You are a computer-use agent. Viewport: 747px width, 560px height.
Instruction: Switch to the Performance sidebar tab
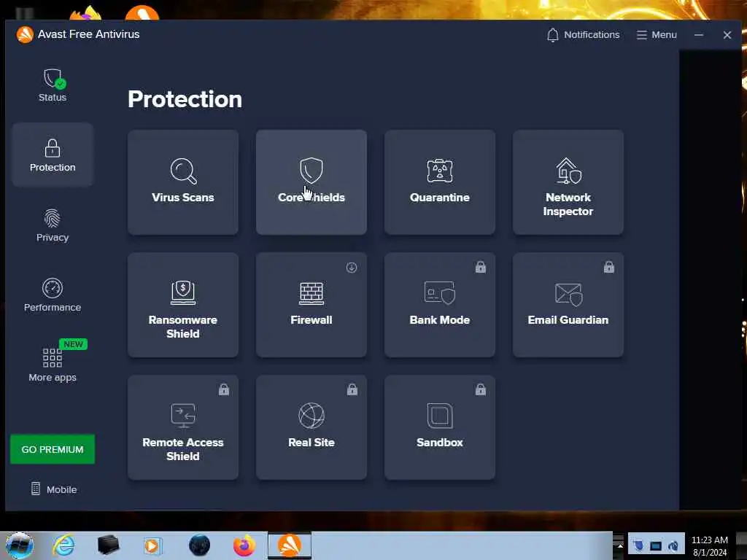coord(53,295)
